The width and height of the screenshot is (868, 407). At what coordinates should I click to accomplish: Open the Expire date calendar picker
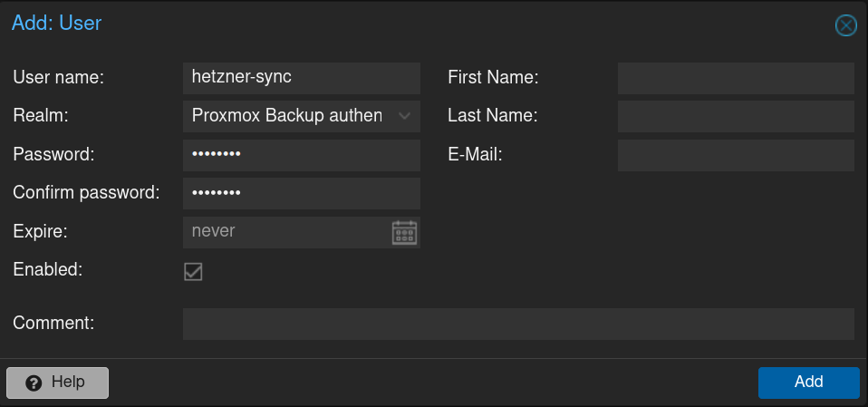[x=404, y=232]
